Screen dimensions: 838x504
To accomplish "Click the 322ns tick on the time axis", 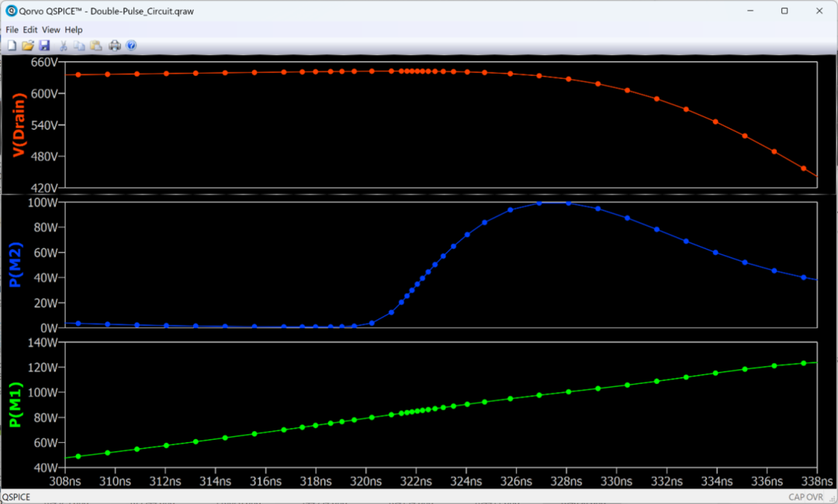I will [416, 480].
